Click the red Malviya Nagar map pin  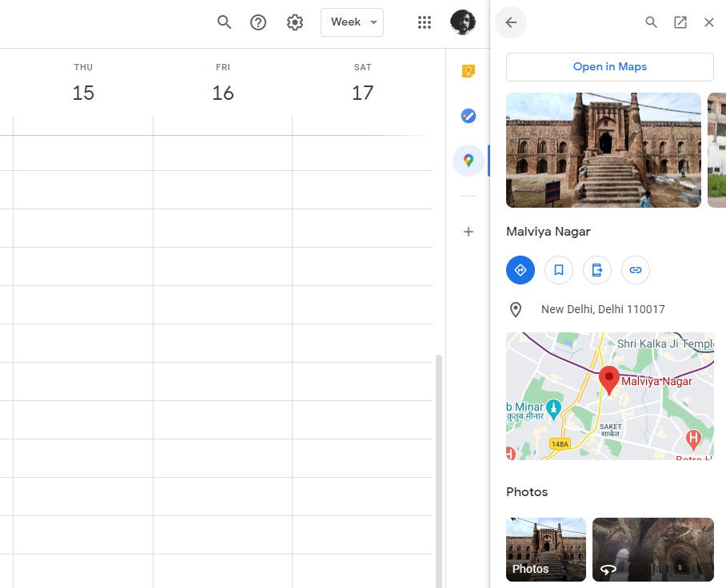608,379
